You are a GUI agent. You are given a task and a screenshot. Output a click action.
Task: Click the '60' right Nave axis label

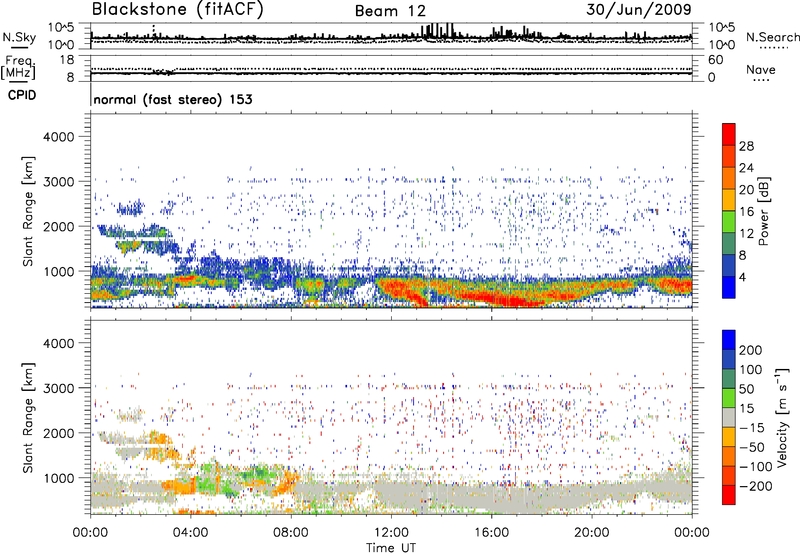(x=716, y=60)
